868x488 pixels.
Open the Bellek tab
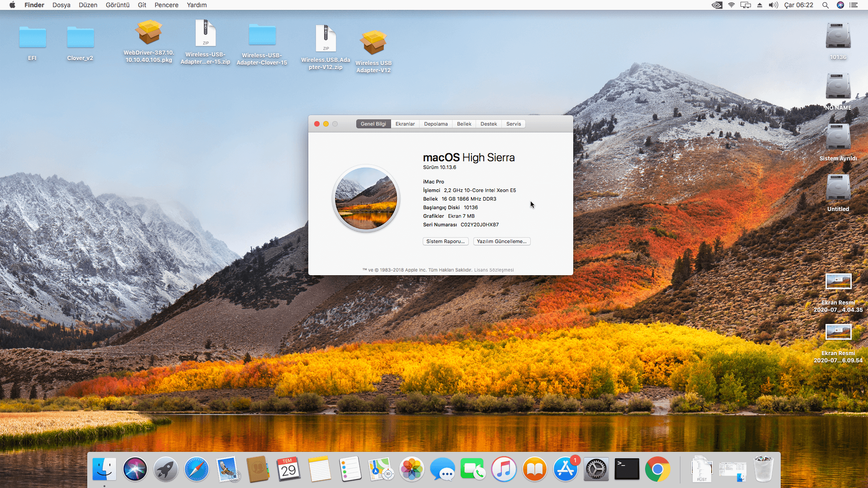[x=464, y=124]
